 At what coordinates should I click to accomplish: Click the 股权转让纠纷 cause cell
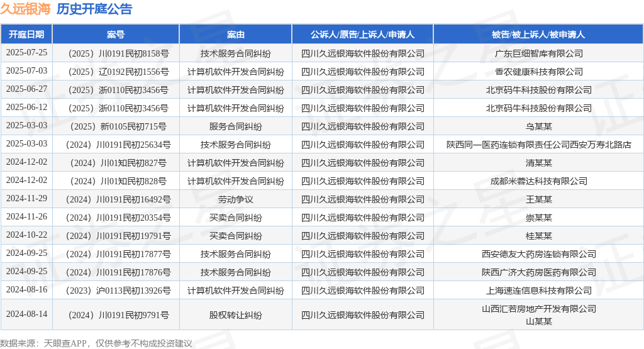click(x=235, y=315)
